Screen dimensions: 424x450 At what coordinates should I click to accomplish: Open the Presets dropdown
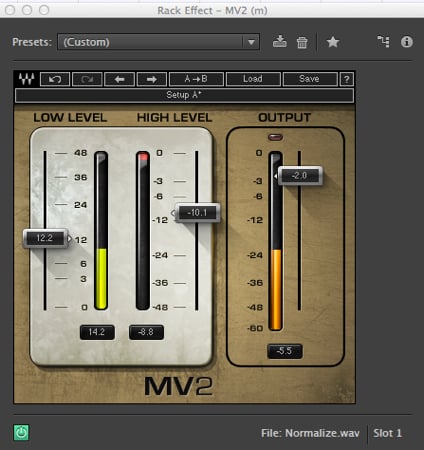click(x=158, y=42)
